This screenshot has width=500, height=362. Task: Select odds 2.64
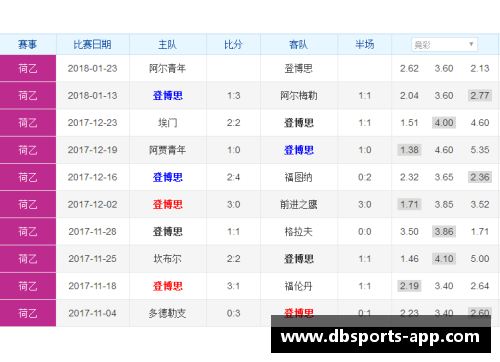pyautogui.click(x=480, y=286)
